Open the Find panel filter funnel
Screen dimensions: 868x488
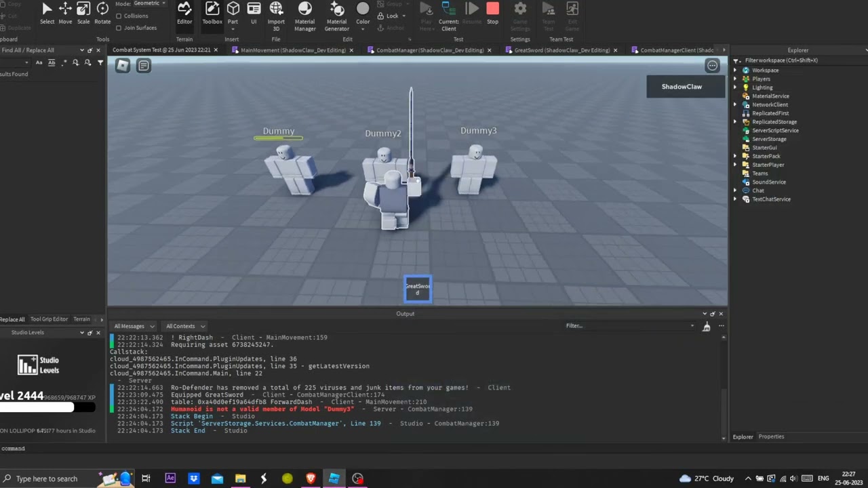100,62
